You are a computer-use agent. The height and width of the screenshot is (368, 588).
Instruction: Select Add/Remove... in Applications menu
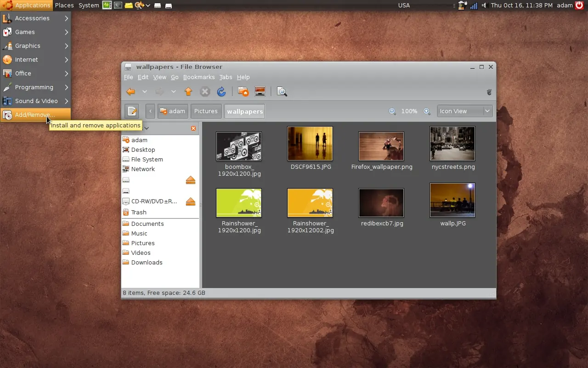tap(35, 115)
